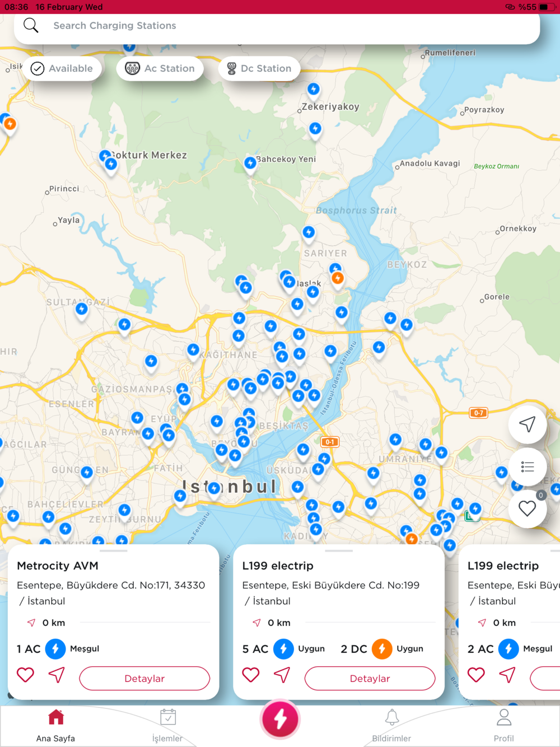This screenshot has width=560, height=747.
Task: Favorite the L199 electrip 5 AC station
Action: (x=250, y=675)
